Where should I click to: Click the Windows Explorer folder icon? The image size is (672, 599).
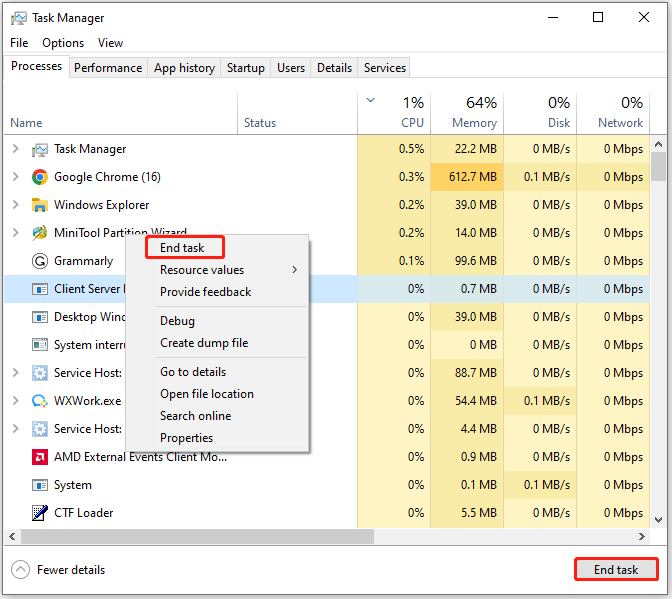coord(40,205)
